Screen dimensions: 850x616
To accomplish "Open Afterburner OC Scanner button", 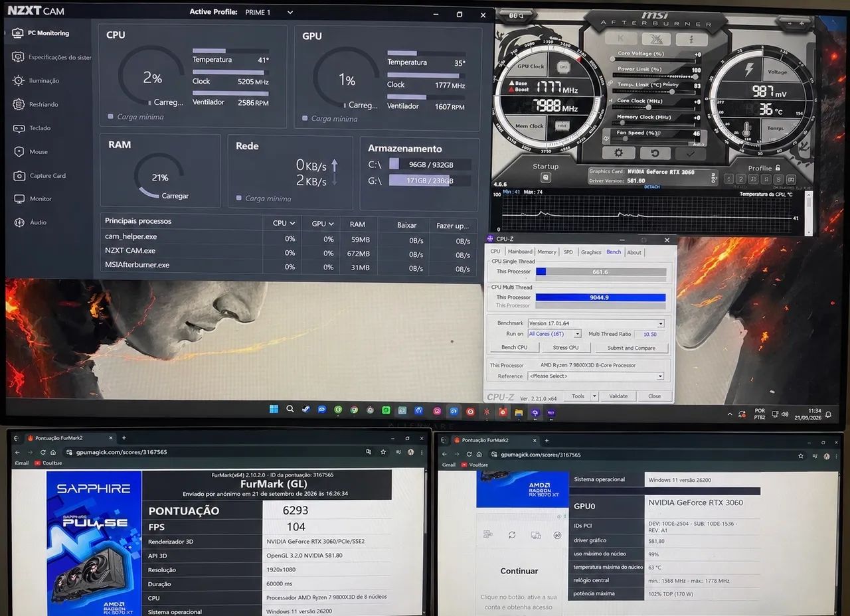I will coord(656,39).
